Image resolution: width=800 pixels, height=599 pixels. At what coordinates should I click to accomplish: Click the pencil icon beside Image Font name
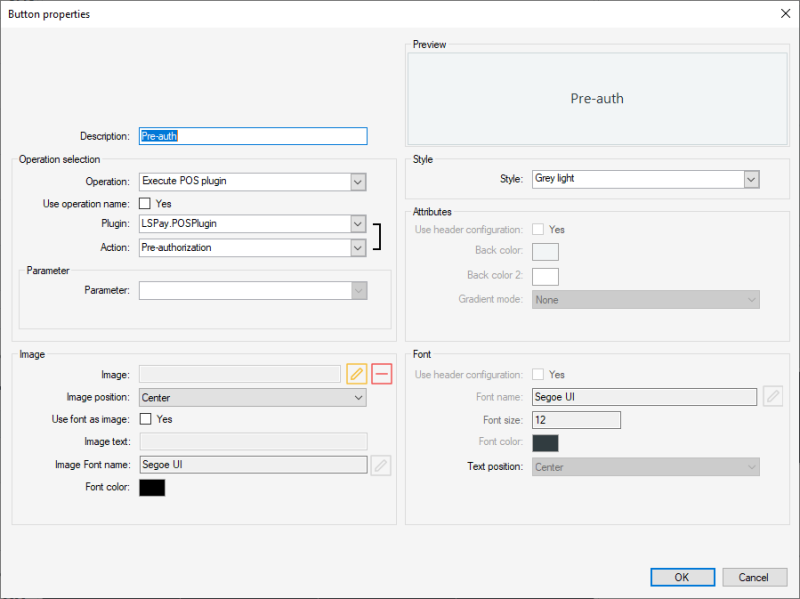click(x=381, y=465)
